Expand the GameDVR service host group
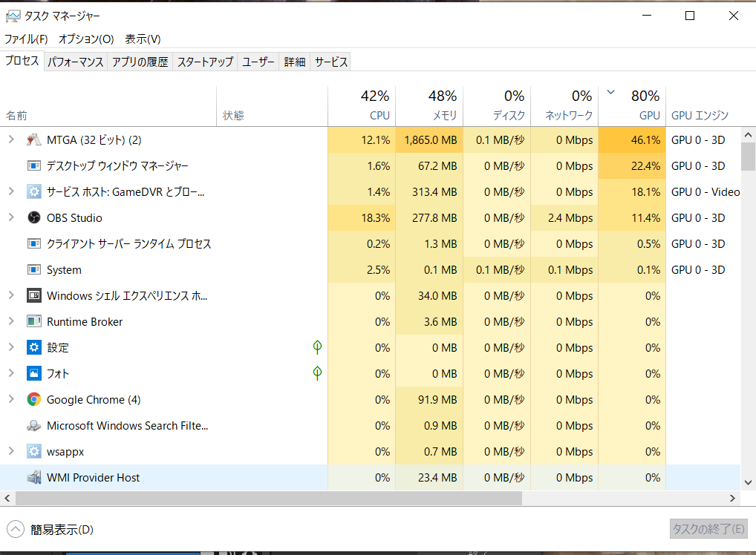The width and height of the screenshot is (756, 555). pos(11,191)
